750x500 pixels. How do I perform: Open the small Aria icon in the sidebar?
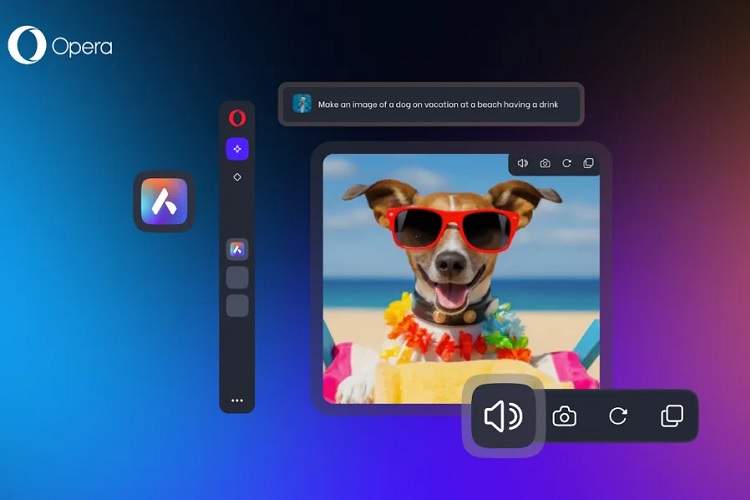pyautogui.click(x=237, y=249)
